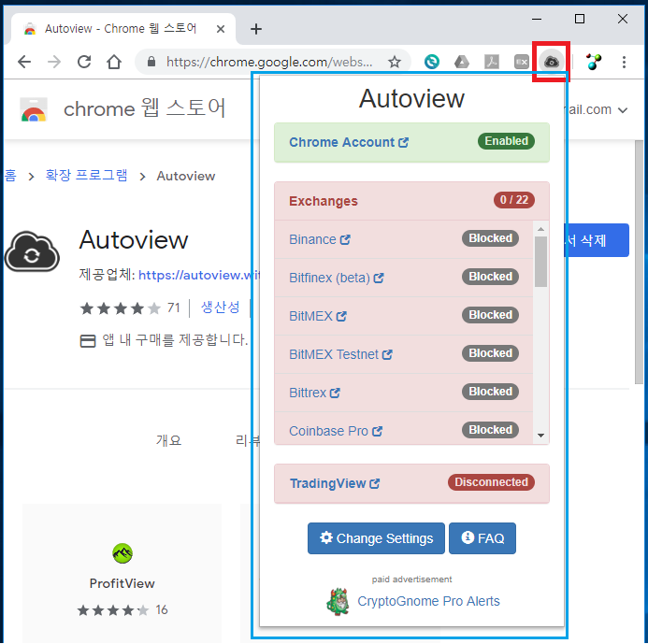Screen dimensions: 648x644
Task: Click Bitfinex Blocked badge
Action: (490, 277)
